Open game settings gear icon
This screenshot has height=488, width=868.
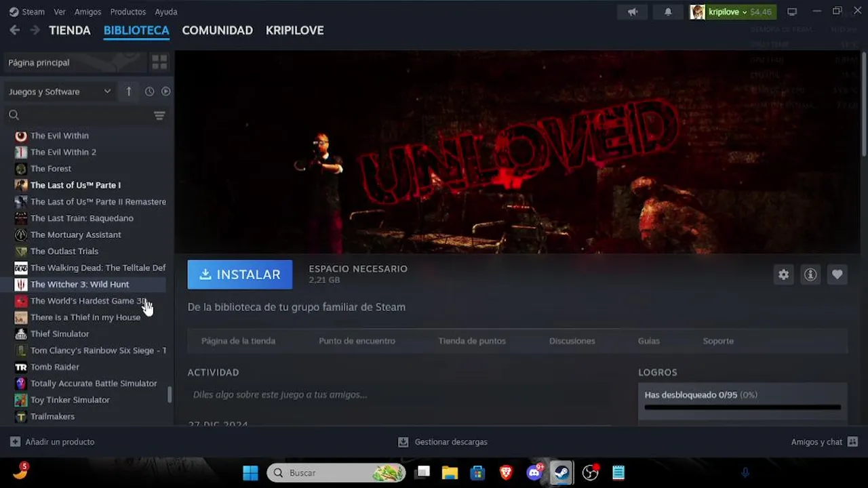[x=783, y=274]
